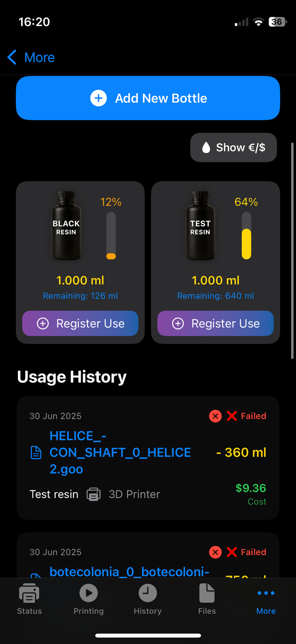Image resolution: width=296 pixels, height=644 pixels.
Task: Open the History tab clock icon
Action: click(x=148, y=593)
